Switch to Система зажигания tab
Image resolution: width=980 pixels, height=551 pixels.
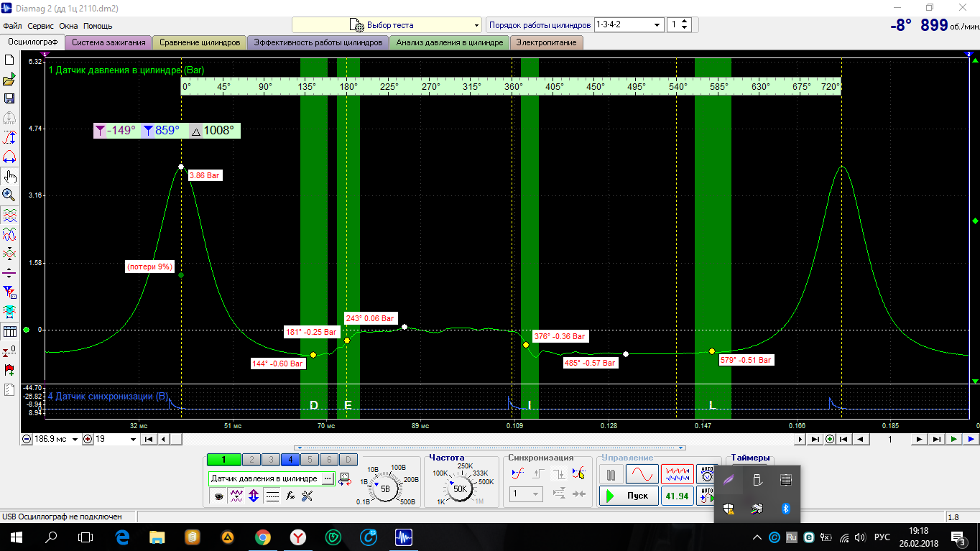click(108, 42)
